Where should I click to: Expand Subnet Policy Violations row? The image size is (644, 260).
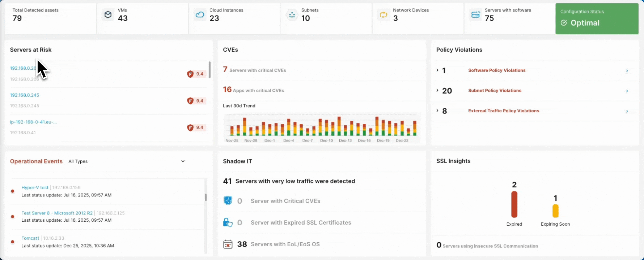(437, 91)
